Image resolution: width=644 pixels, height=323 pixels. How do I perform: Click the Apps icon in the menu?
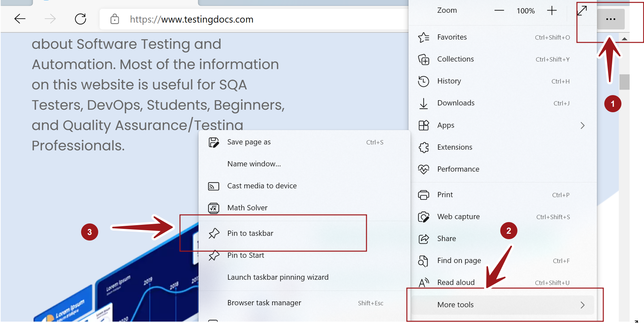point(424,125)
